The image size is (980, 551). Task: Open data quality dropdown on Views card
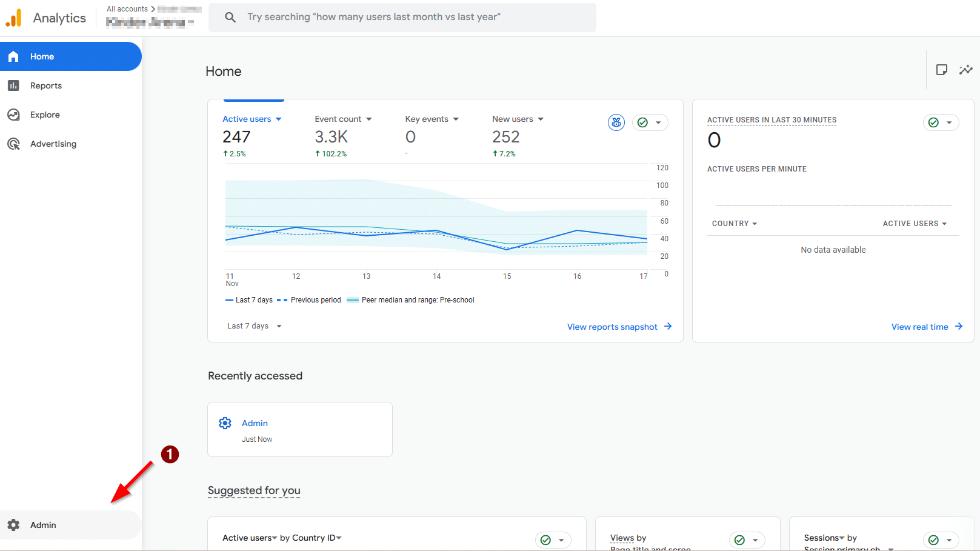pos(747,540)
